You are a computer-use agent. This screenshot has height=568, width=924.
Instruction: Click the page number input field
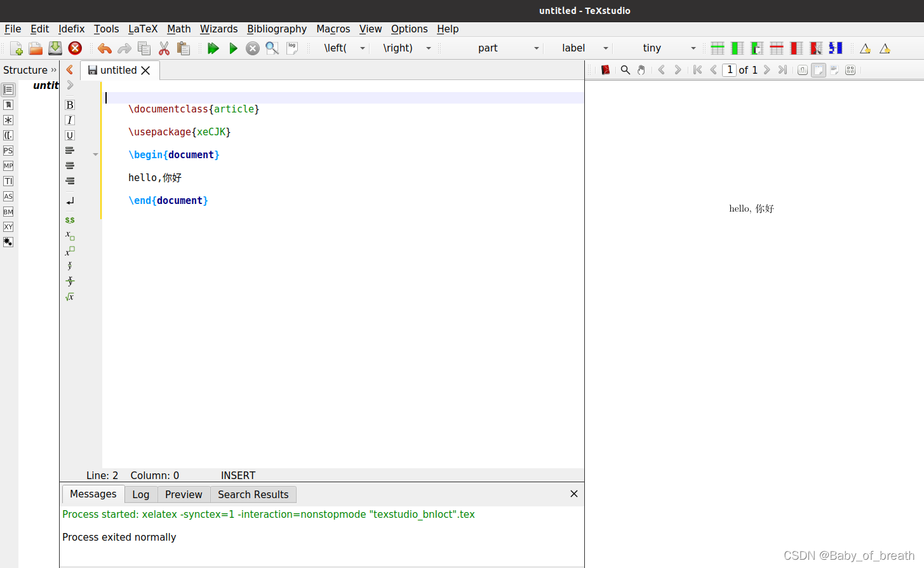(729, 70)
